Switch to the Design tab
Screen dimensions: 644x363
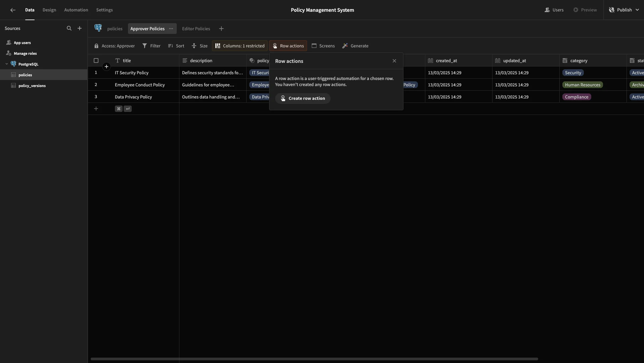[x=49, y=10]
